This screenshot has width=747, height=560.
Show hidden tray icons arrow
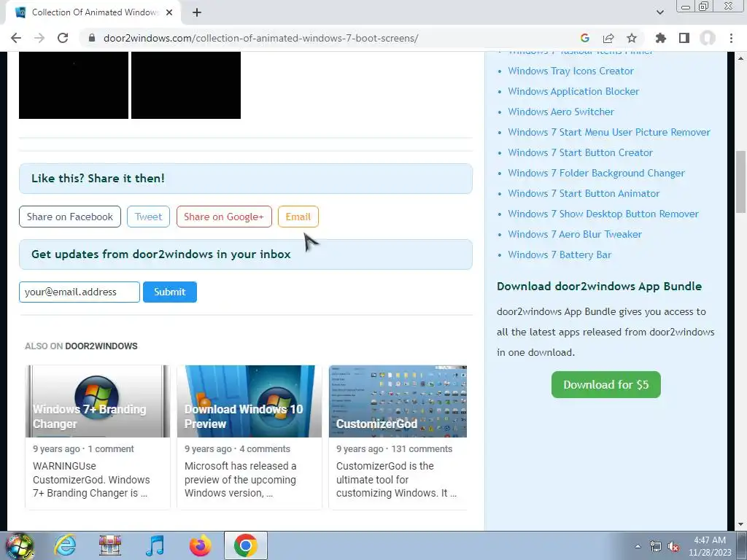click(x=638, y=546)
